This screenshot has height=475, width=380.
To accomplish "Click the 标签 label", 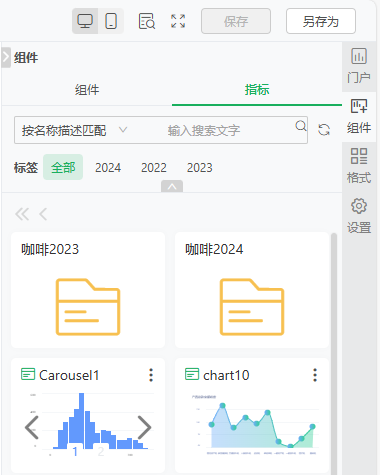I will [x=26, y=168].
